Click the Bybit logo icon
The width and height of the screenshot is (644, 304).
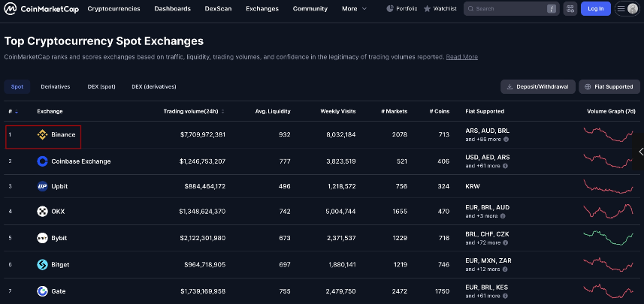click(x=42, y=238)
